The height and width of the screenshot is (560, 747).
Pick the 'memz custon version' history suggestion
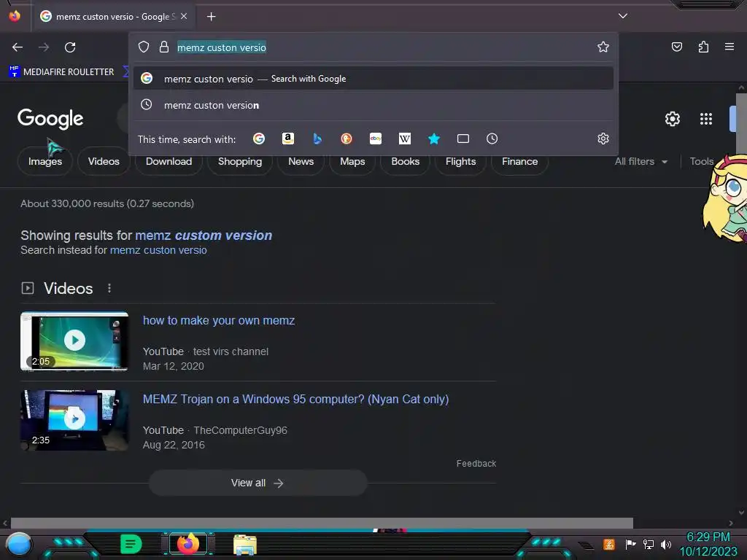(x=373, y=105)
